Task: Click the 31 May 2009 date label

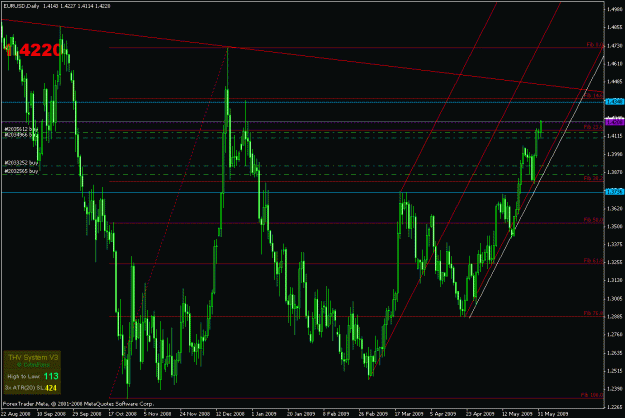Action: click(553, 414)
